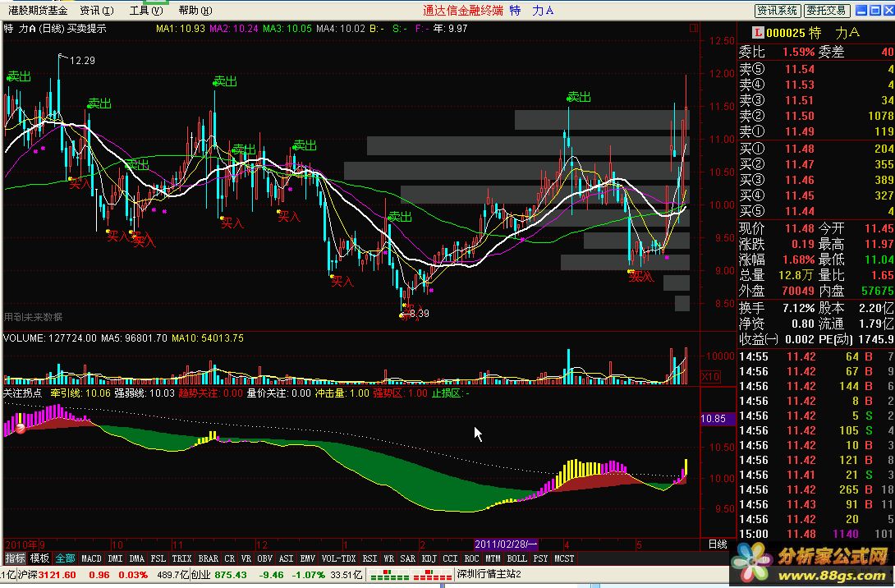Click the 8.39 low price label
The image size is (895, 588).
point(419,314)
